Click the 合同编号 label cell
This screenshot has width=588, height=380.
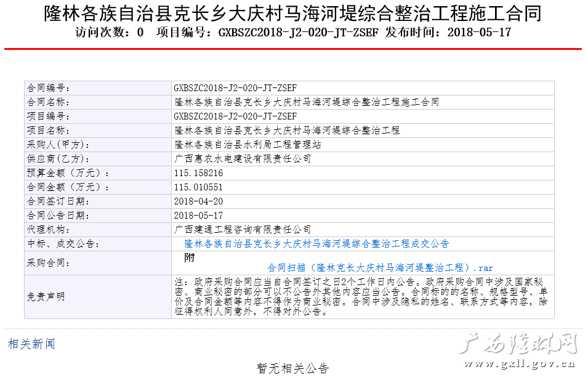coord(98,88)
